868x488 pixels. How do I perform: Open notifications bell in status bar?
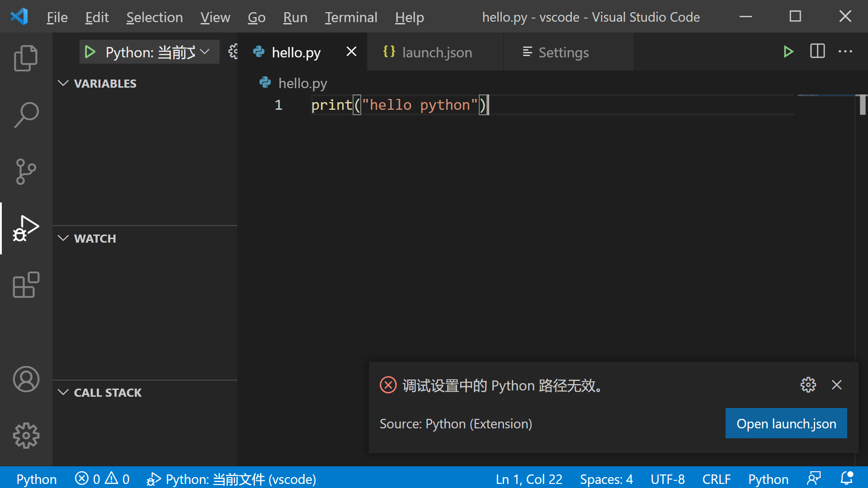tap(846, 479)
